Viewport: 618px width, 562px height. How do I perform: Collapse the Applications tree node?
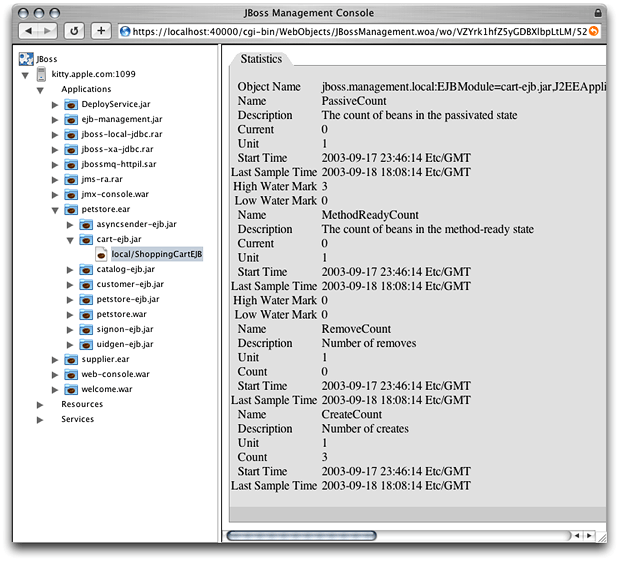(40, 90)
